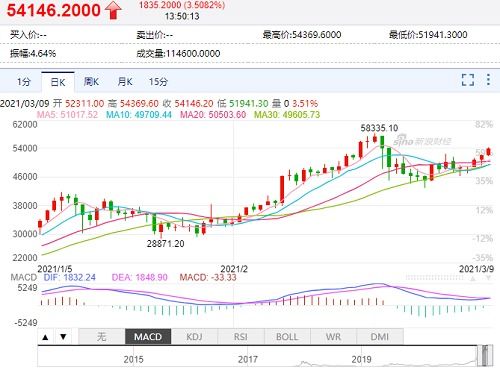Show the KDJ indicator
Viewport: 500px width, 370px height.
coord(194,337)
